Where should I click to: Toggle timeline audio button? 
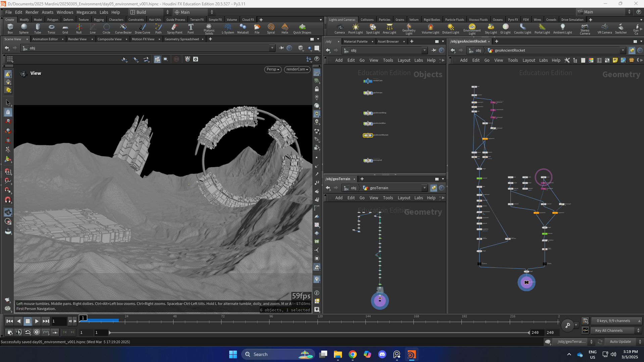click(x=19, y=332)
